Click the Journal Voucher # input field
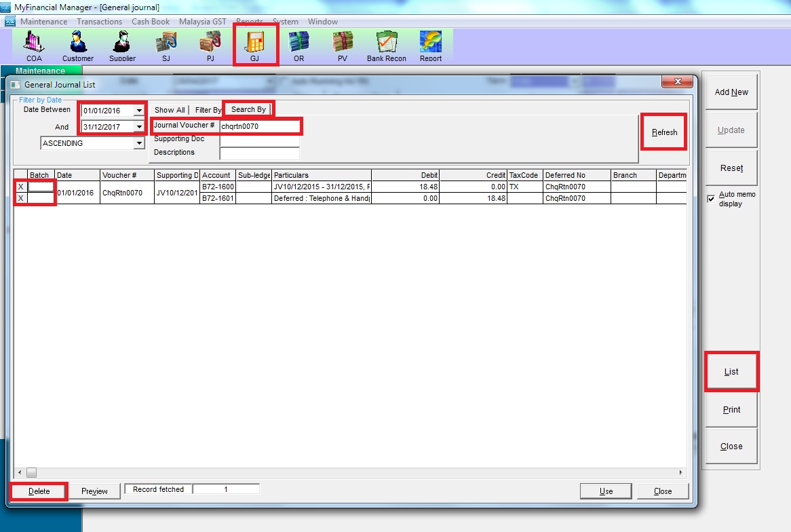791x532 pixels. click(259, 126)
